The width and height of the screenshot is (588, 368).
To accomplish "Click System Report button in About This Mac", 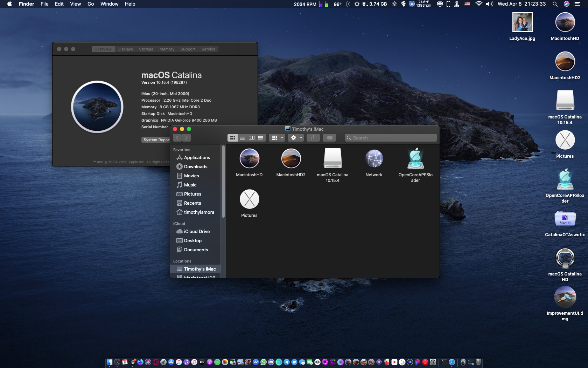I will point(156,140).
